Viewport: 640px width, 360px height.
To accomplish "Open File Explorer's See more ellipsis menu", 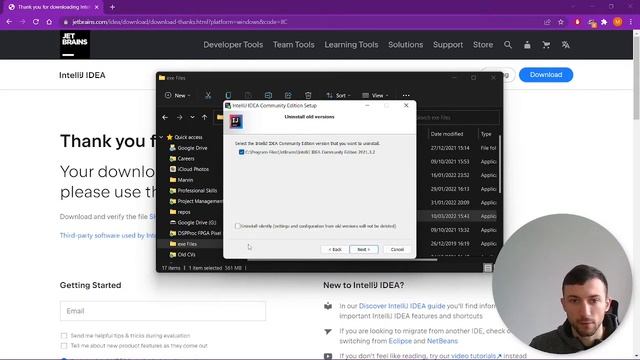I will 406,95.
